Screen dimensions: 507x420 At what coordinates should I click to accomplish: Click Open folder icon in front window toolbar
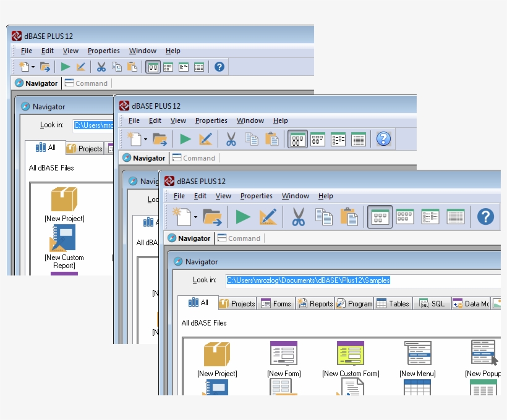coord(212,217)
